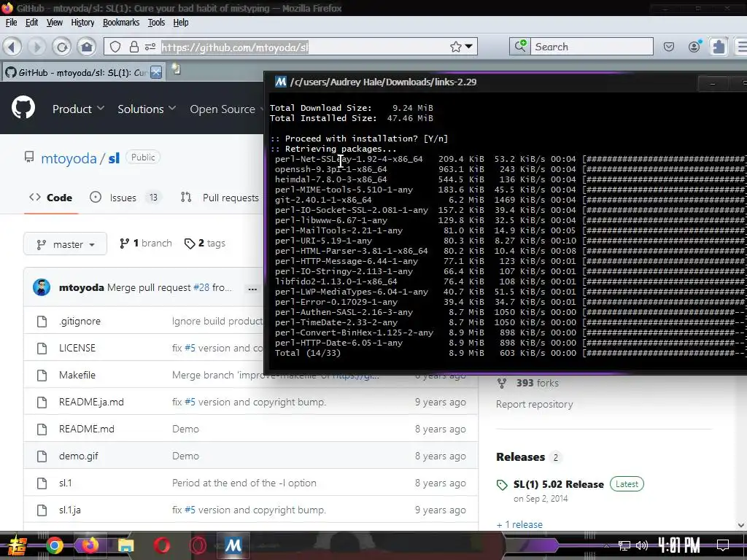Open sl.1.ja file
747x560 pixels.
coord(69,510)
